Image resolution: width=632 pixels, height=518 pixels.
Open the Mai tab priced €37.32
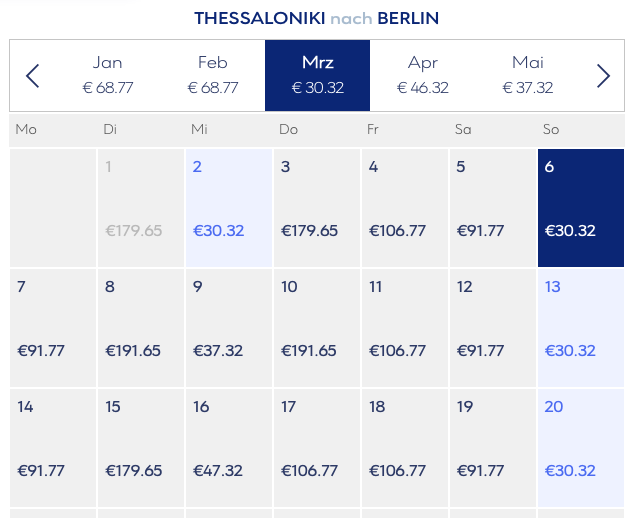coord(528,76)
